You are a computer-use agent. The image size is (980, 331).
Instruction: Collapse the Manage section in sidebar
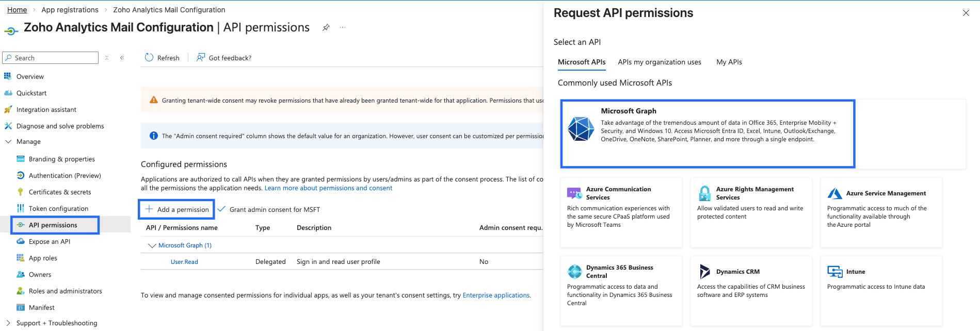point(8,142)
